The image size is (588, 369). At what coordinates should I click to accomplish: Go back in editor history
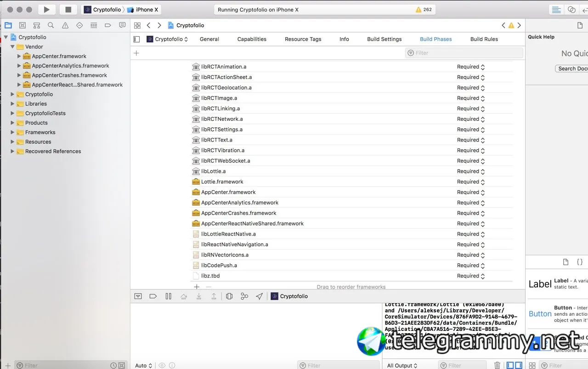pos(148,25)
